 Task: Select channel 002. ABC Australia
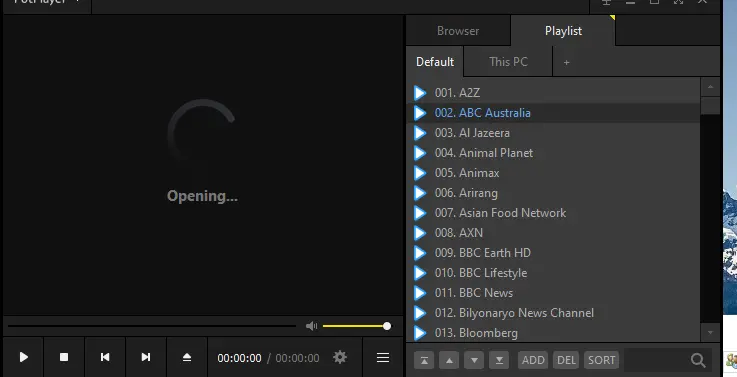[553, 113]
